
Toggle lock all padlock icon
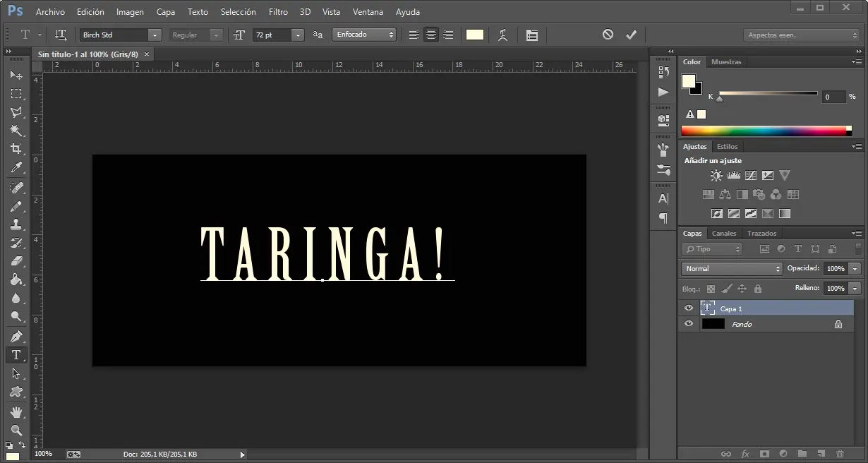click(x=758, y=289)
